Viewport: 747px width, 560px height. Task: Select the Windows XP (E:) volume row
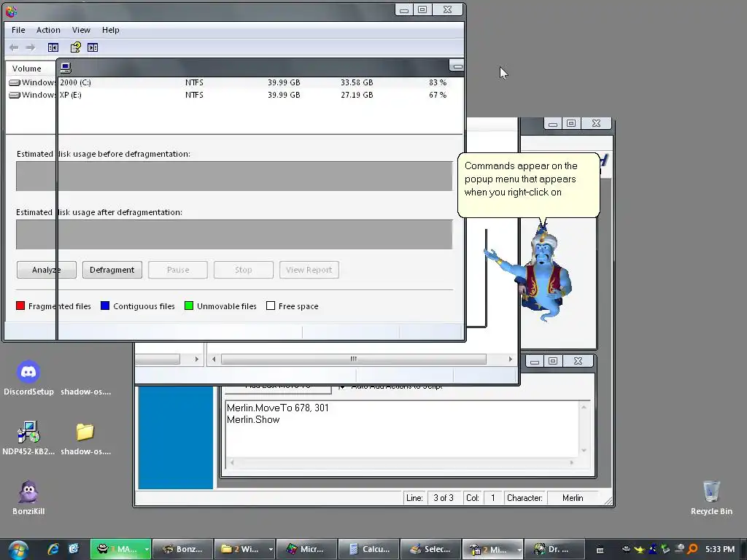coord(234,95)
